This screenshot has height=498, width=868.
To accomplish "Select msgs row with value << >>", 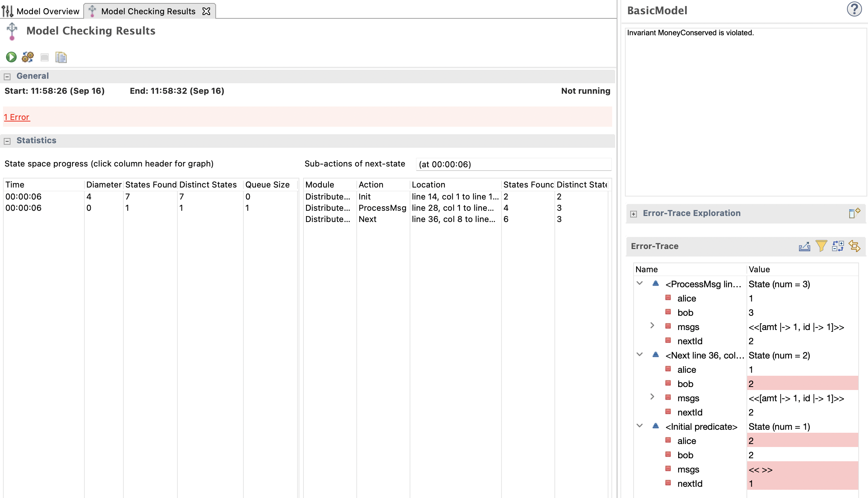I will point(746,469).
